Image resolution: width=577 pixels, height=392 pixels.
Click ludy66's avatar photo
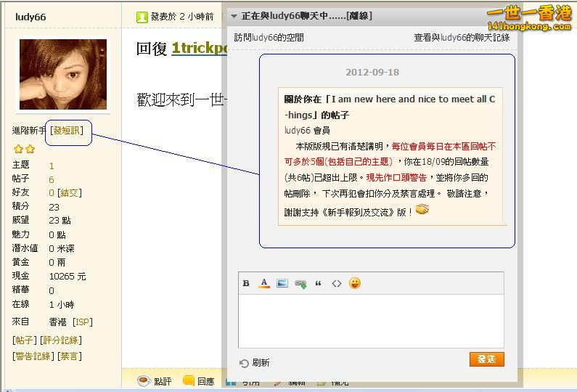click(x=63, y=74)
